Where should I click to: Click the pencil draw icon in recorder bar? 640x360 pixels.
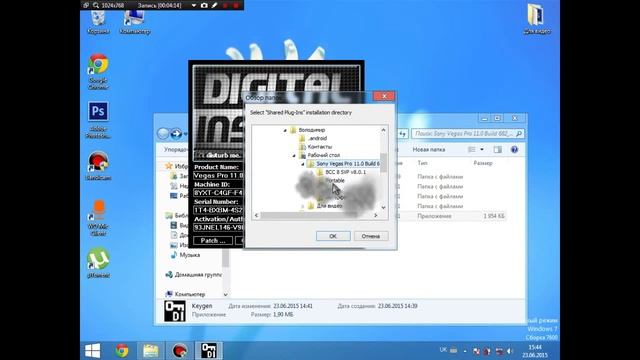point(215,5)
